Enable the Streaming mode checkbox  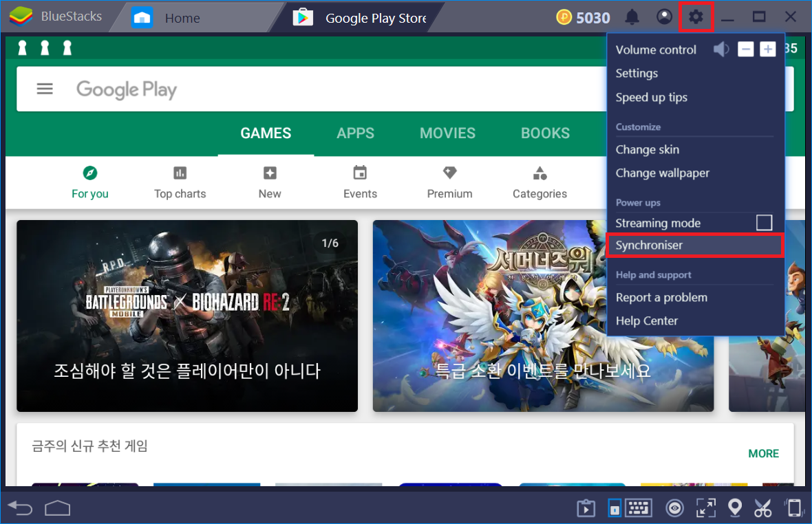tap(764, 222)
